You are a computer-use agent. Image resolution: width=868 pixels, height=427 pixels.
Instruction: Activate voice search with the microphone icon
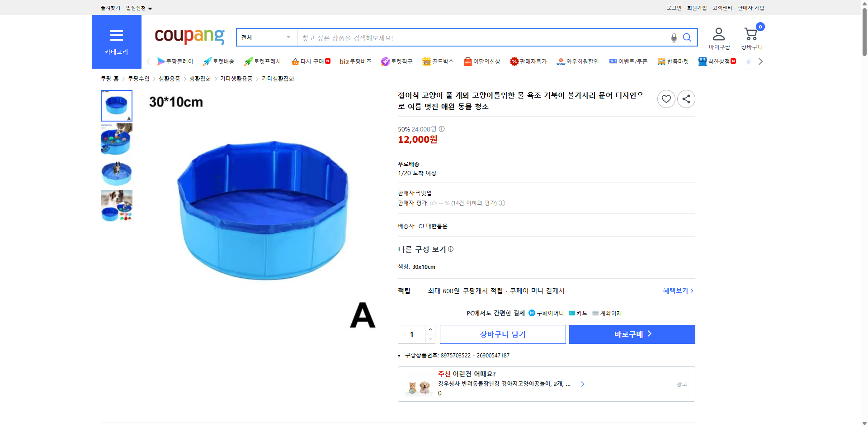click(673, 38)
